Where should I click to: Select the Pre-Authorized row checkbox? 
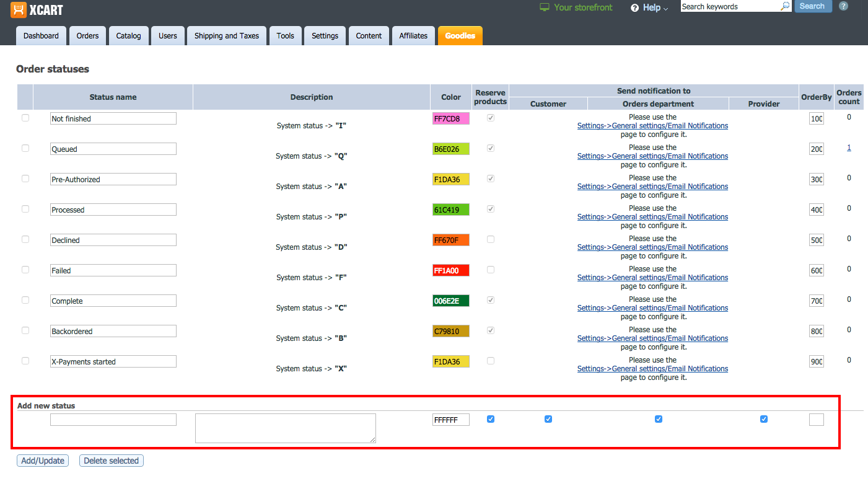pyautogui.click(x=25, y=179)
